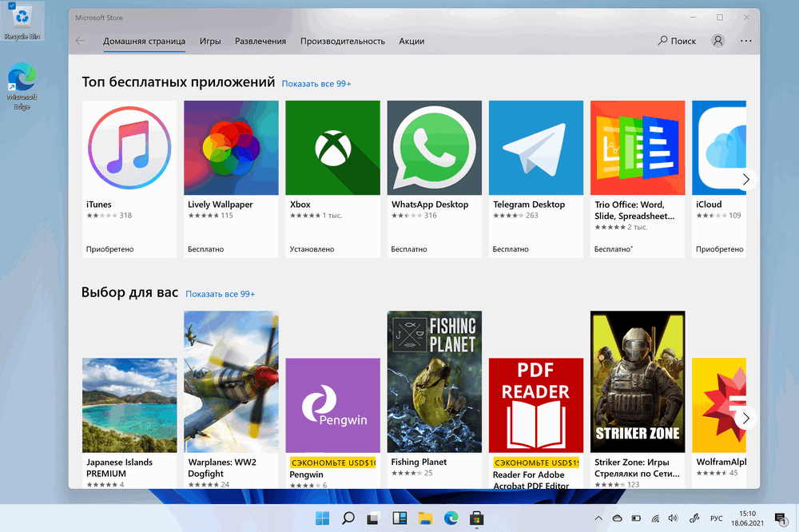Open the iTunes app tile
This screenshot has width=799, height=532.
click(129, 179)
